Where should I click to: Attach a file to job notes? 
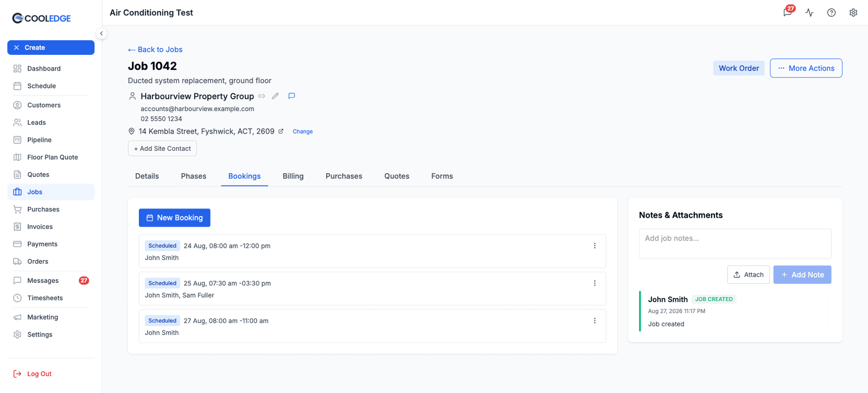[x=748, y=275]
